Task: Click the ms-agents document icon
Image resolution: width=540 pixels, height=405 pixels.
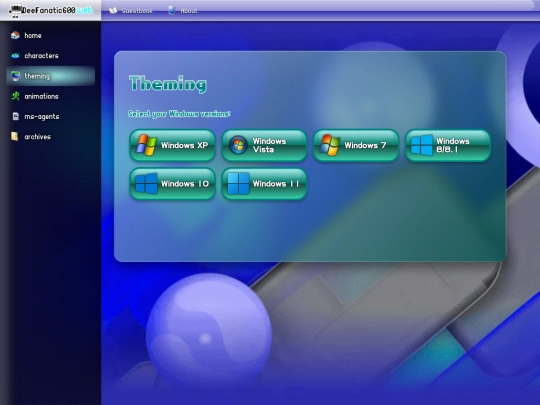Action: (x=15, y=116)
